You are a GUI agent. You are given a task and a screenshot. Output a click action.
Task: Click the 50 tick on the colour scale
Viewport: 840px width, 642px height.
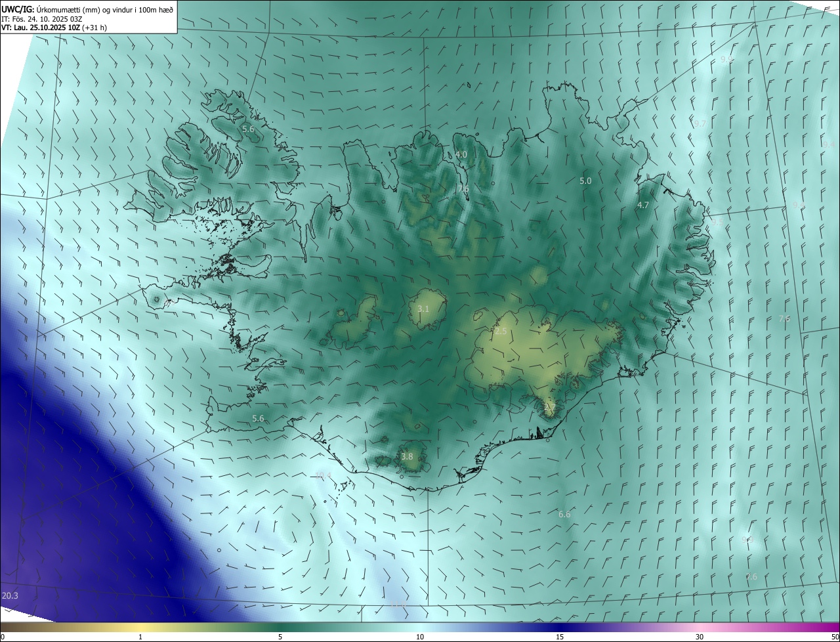(x=835, y=637)
